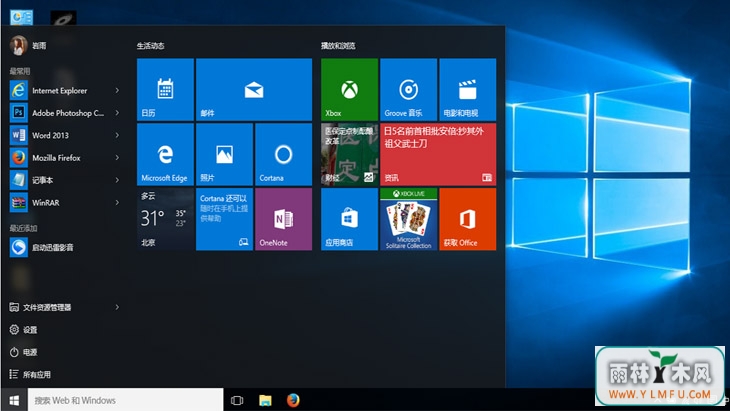Expand 记事本 jump list arrow
This screenshot has width=730, height=411.
click(117, 180)
